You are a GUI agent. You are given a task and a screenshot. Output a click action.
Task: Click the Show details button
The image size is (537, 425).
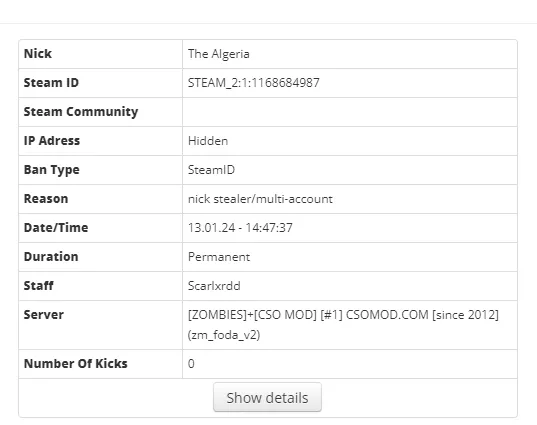(x=267, y=397)
